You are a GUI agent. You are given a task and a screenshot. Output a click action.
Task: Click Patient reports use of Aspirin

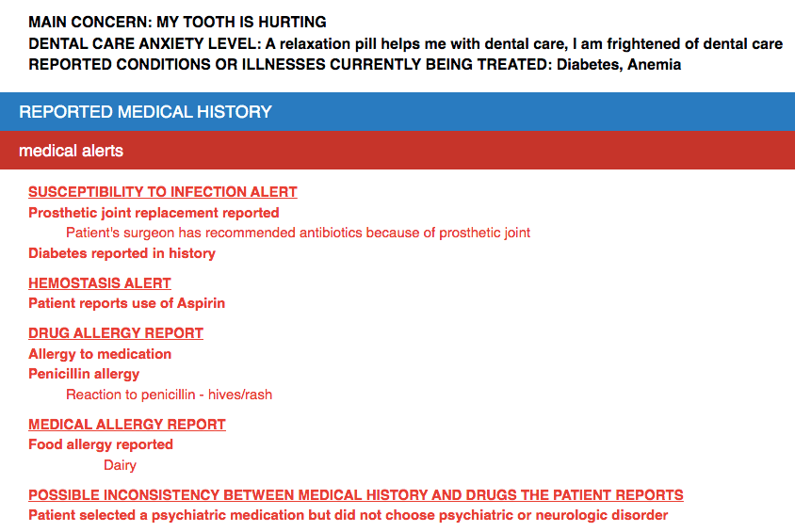coord(126,303)
